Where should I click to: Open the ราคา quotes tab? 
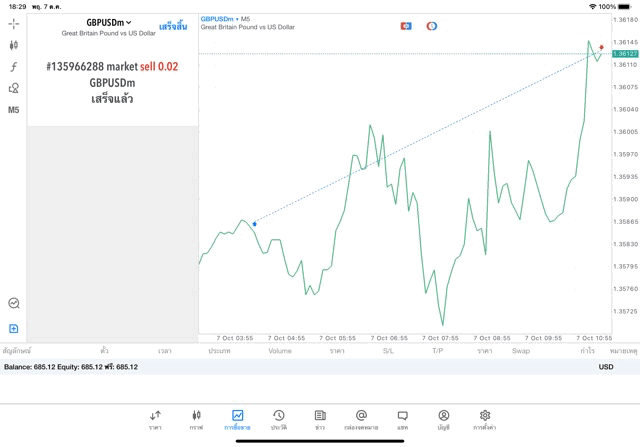(x=155, y=420)
